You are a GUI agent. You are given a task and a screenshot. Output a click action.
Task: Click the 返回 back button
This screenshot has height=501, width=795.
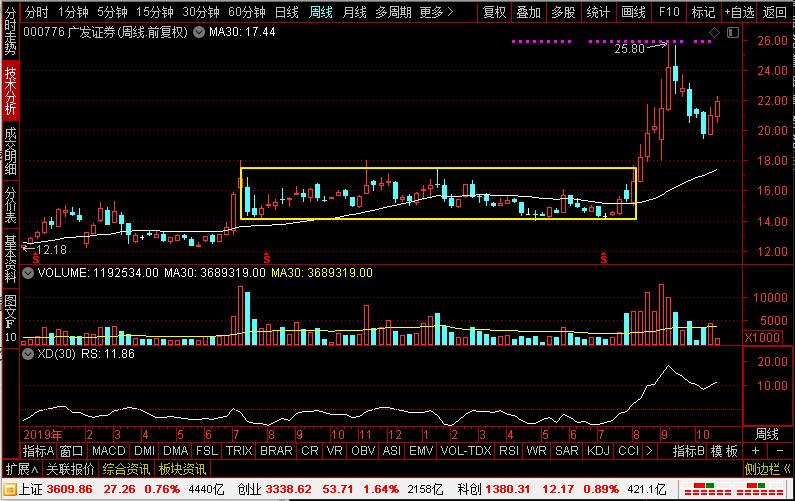[775, 12]
